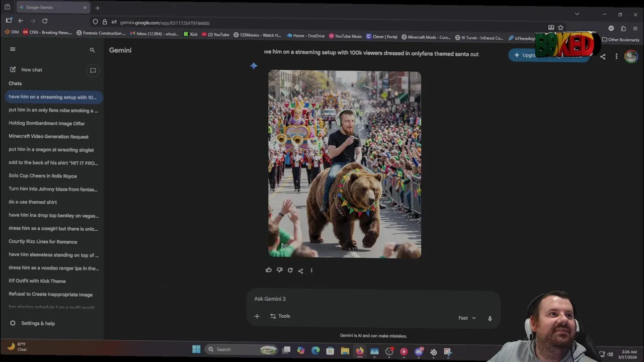The width and height of the screenshot is (644, 362).
Task: Click the Ask Gemini 3 prompt field
Action: (372, 299)
